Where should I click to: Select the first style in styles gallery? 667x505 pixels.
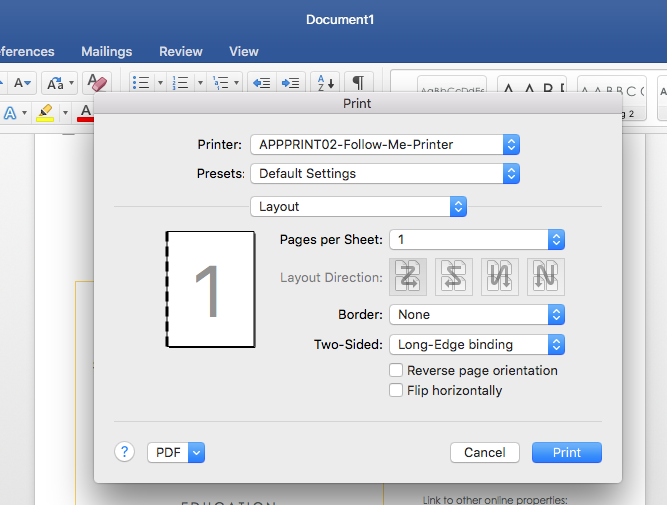(x=452, y=85)
